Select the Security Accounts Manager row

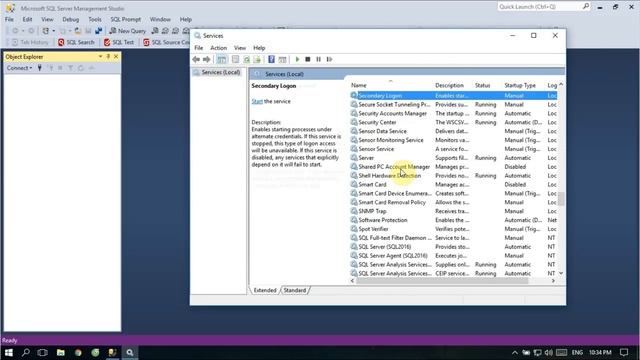point(453,113)
